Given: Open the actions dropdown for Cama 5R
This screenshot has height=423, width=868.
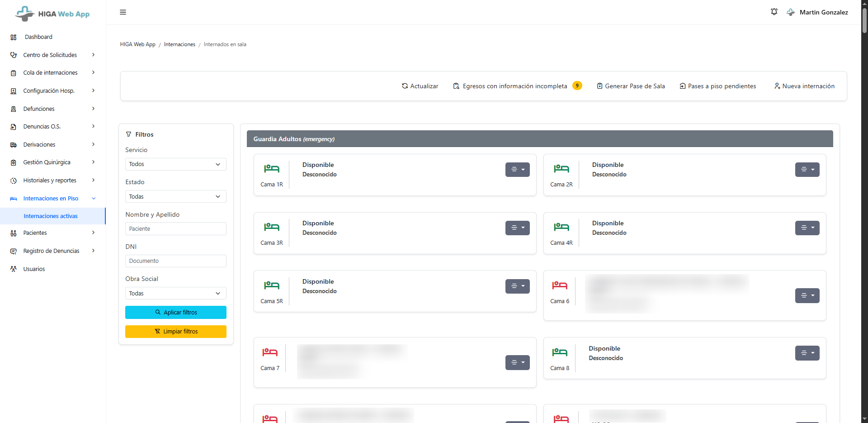Looking at the screenshot, I should [x=518, y=286].
